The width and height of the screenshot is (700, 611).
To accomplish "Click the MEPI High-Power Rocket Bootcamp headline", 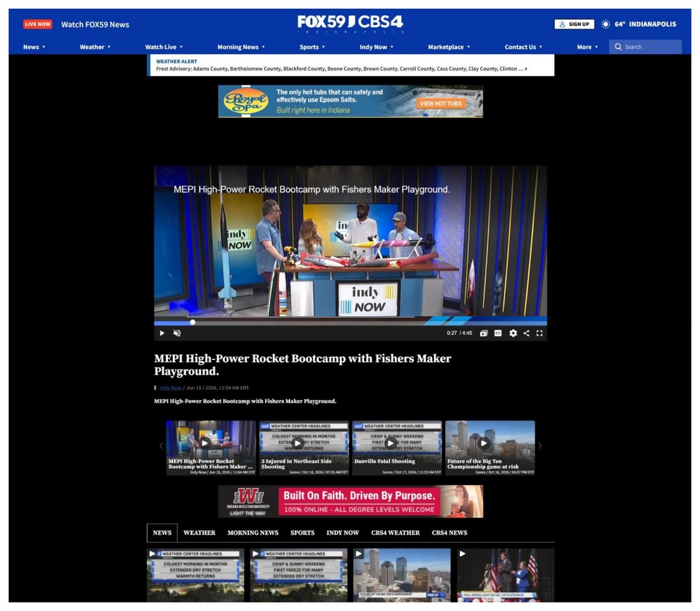I will [x=302, y=365].
